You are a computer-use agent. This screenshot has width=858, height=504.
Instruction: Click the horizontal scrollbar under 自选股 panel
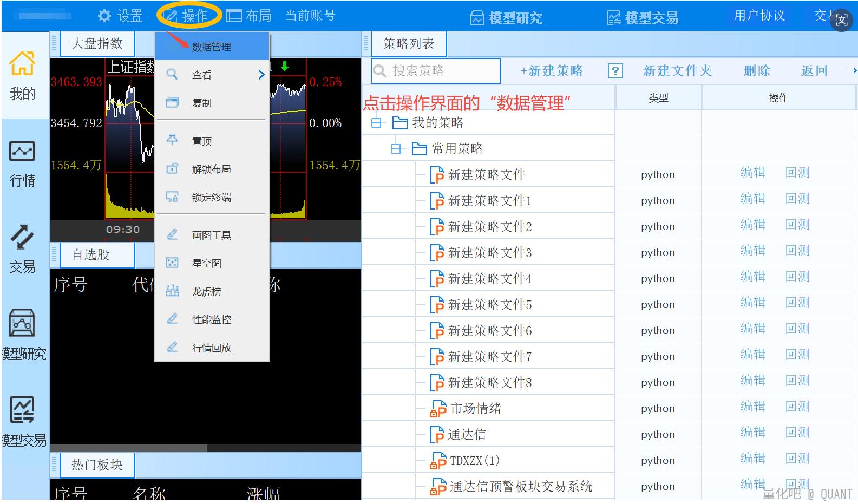click(130, 448)
